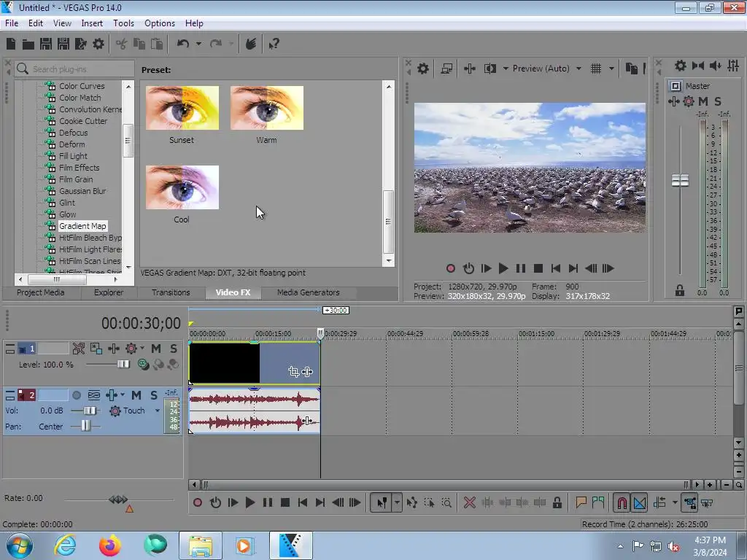The width and height of the screenshot is (747, 560).
Task: Click the Cut scissors icon
Action: click(x=122, y=44)
